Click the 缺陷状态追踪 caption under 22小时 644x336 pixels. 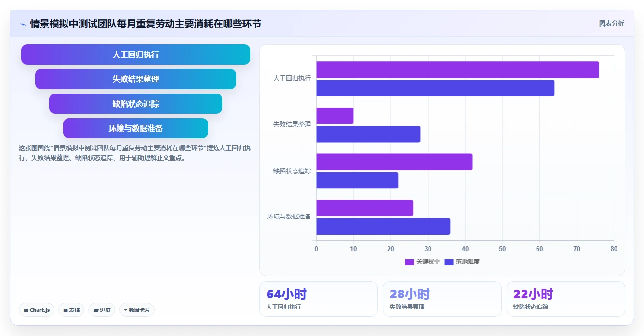pos(531,307)
